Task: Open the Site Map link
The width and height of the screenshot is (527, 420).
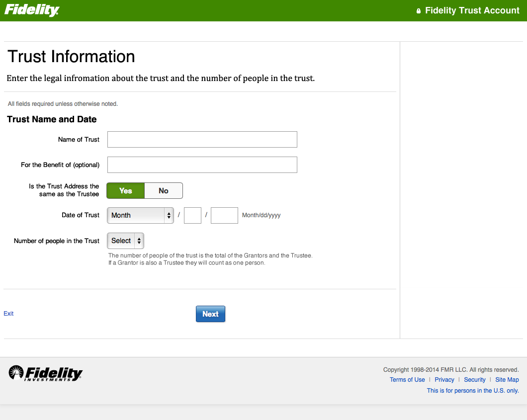Action: [x=507, y=380]
